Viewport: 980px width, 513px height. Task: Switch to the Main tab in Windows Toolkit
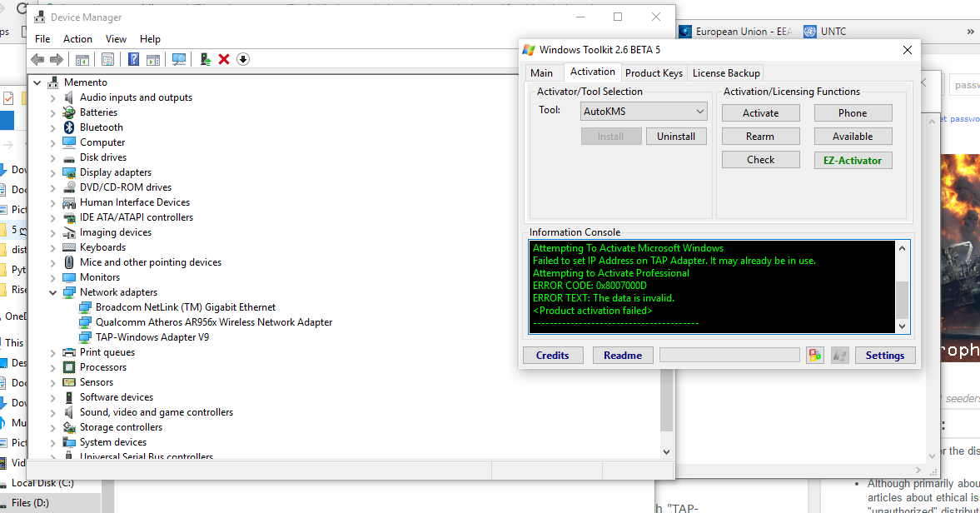pos(541,73)
